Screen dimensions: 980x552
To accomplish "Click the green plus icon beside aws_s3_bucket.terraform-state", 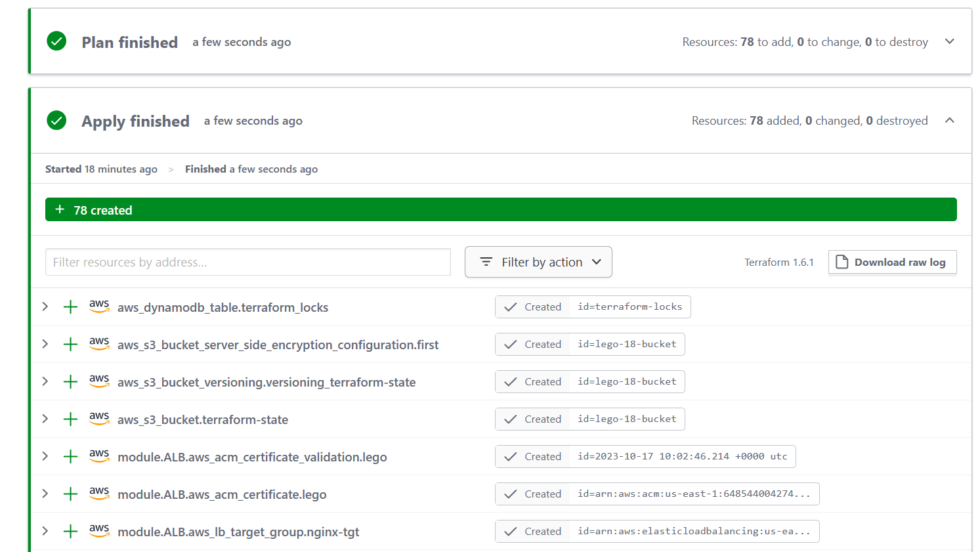I will pos(70,419).
